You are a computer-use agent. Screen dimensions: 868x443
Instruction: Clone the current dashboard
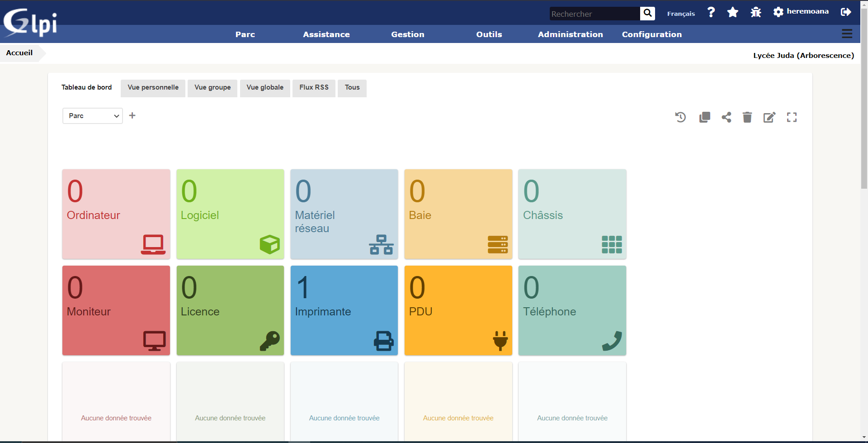704,117
